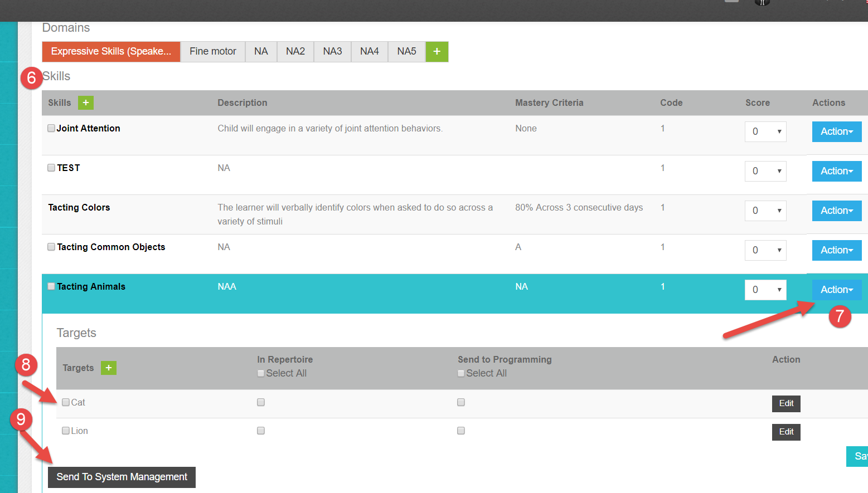Open Action menu for Joint Attention
The width and height of the screenshot is (868, 493).
click(x=837, y=131)
